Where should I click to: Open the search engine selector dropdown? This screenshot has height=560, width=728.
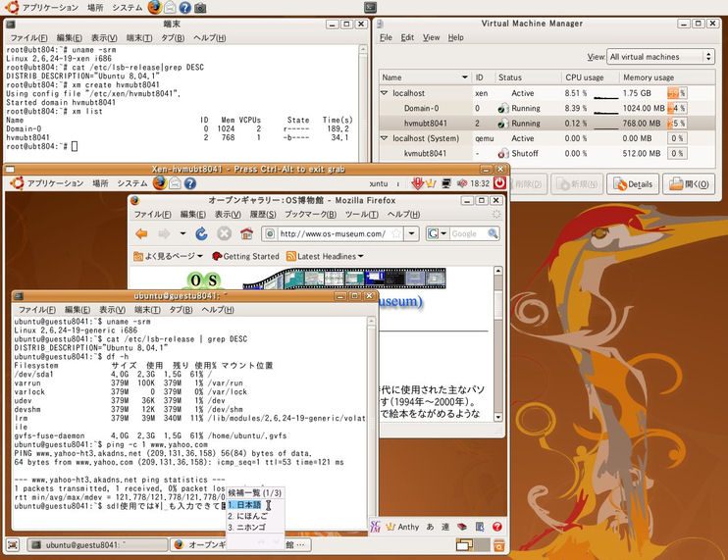[x=438, y=233]
